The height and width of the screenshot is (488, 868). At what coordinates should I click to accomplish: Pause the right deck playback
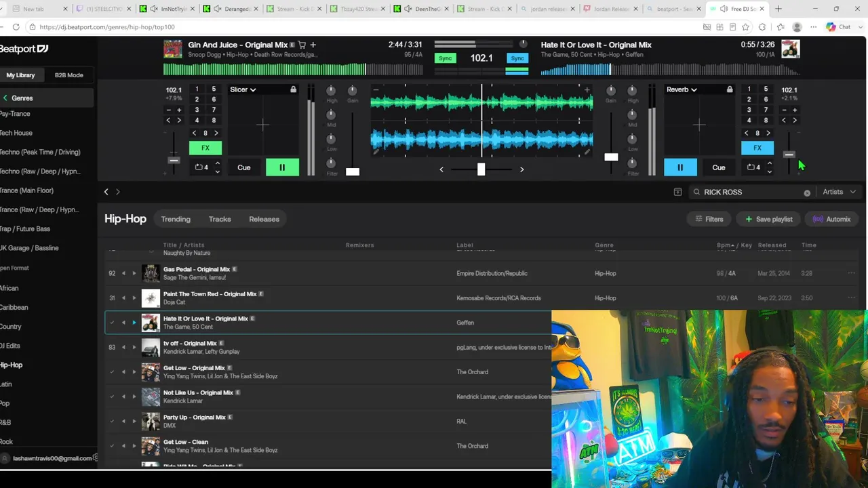point(680,167)
